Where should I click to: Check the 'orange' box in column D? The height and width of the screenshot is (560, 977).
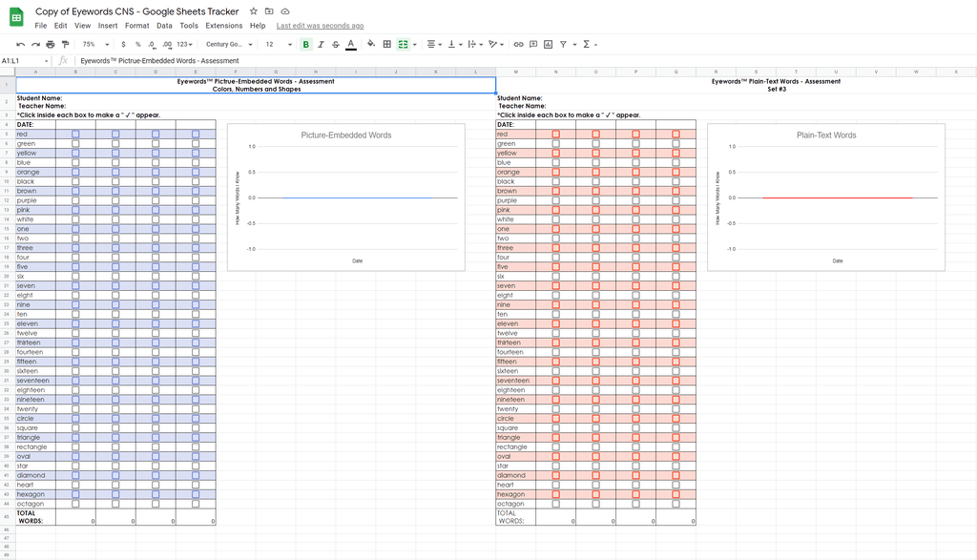click(156, 172)
